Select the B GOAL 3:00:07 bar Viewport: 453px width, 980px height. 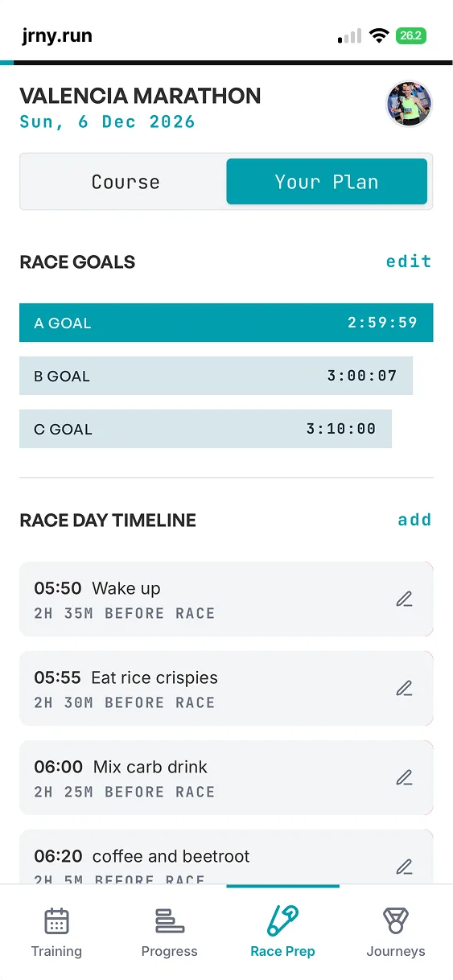pos(216,376)
